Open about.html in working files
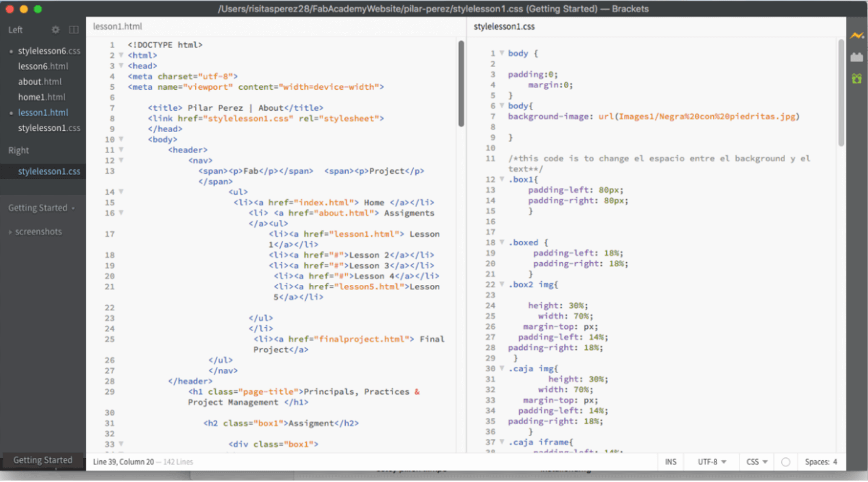 coord(40,82)
